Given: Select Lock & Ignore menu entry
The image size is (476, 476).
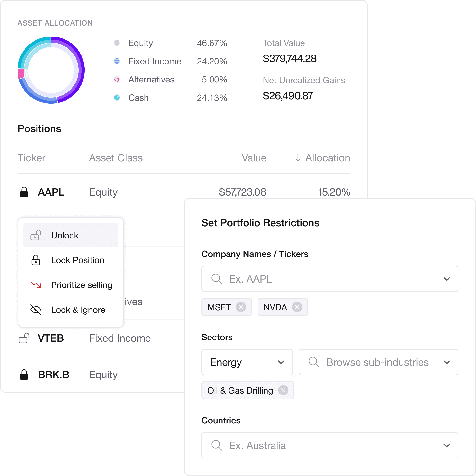Looking at the screenshot, I should coord(71,310).
